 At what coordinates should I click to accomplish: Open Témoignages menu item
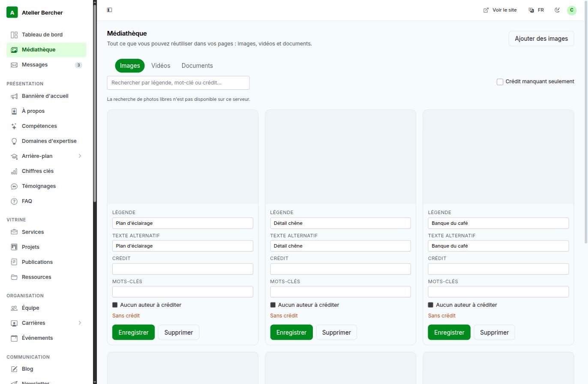[46, 186]
